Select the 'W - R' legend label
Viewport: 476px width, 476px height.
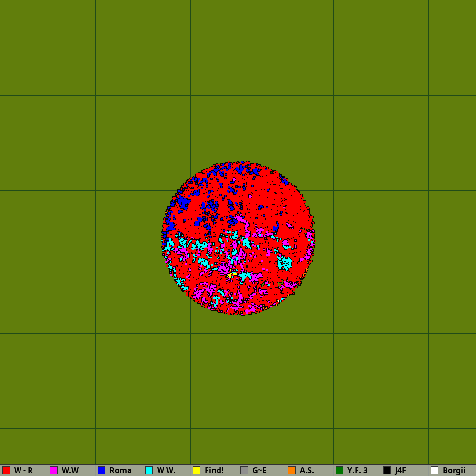pyautogui.click(x=23, y=471)
